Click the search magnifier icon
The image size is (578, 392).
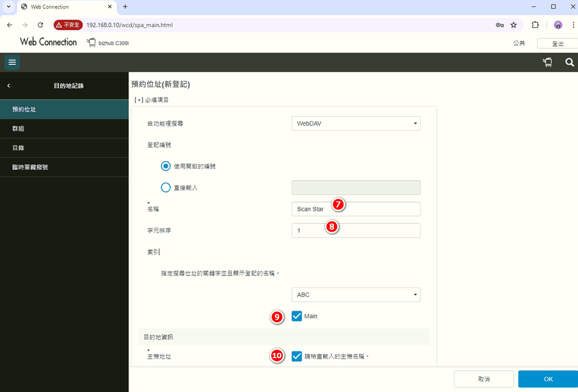pyautogui.click(x=569, y=62)
